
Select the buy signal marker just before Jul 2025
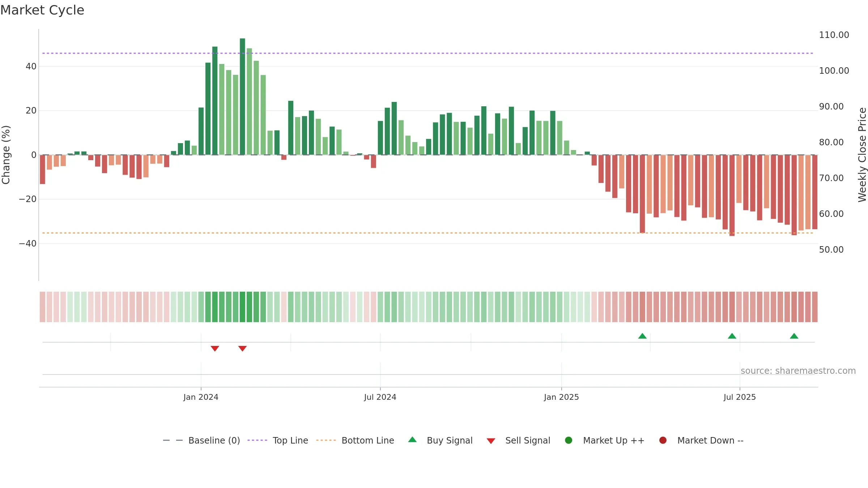(x=732, y=336)
